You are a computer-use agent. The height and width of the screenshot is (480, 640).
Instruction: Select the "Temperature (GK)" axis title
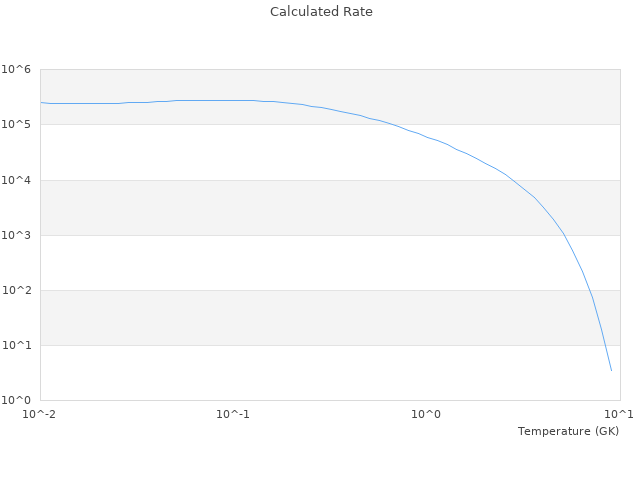(x=568, y=431)
